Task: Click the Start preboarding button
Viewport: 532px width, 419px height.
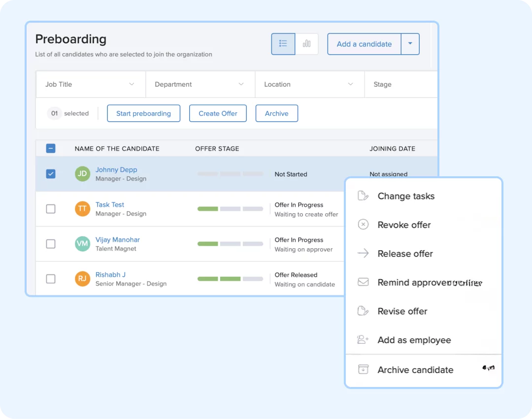Action: click(x=143, y=113)
